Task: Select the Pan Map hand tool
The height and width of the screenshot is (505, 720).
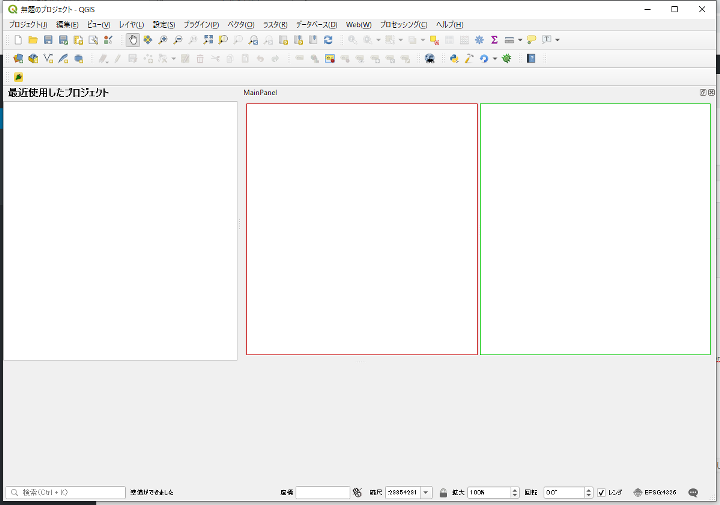Action: pyautogui.click(x=133, y=40)
